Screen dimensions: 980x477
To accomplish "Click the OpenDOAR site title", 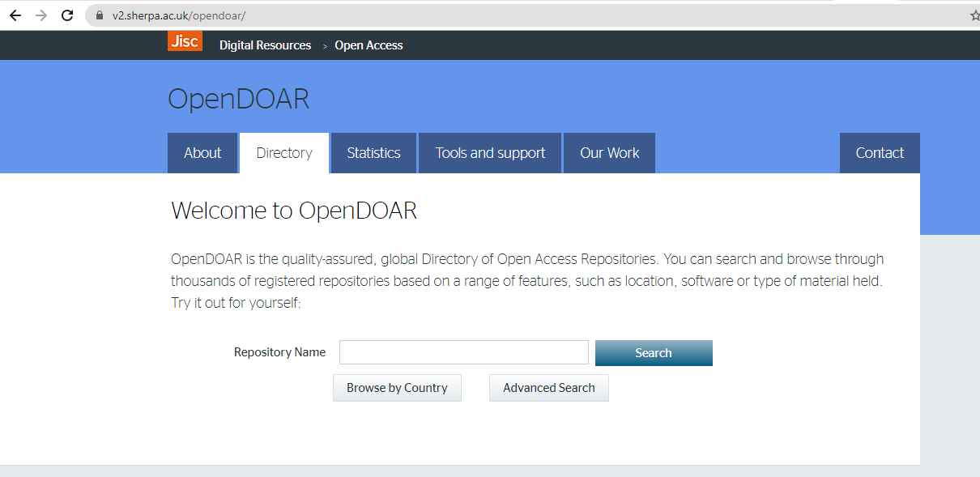I will tap(238, 100).
